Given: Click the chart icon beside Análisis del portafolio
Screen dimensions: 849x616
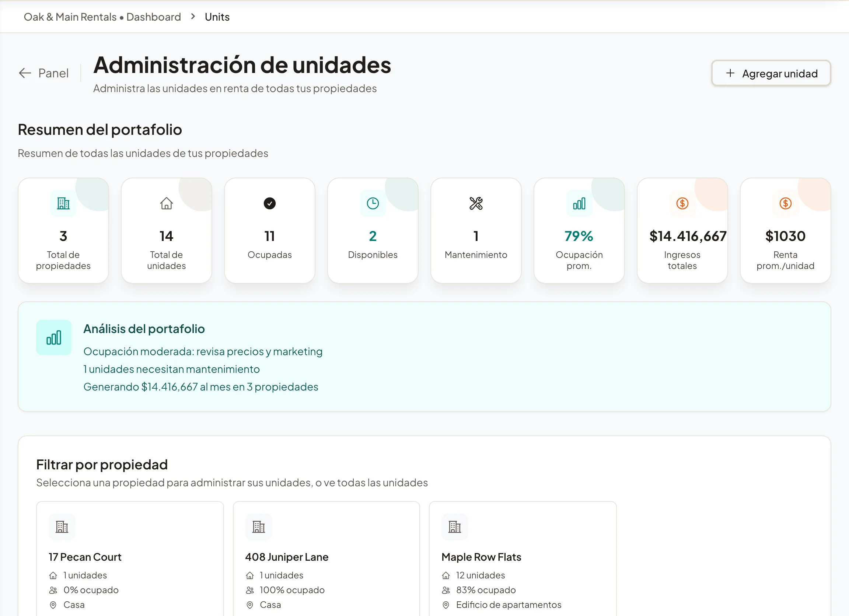Looking at the screenshot, I should (x=54, y=337).
